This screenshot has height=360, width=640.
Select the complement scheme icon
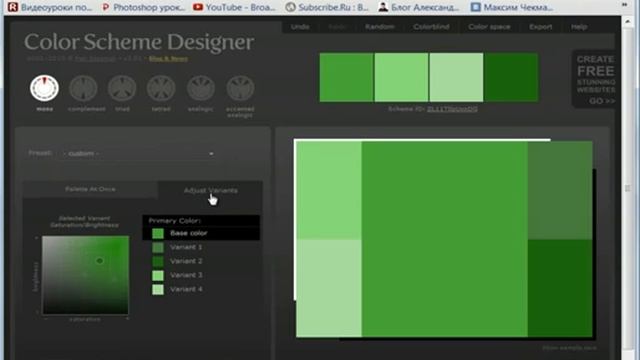point(83,88)
